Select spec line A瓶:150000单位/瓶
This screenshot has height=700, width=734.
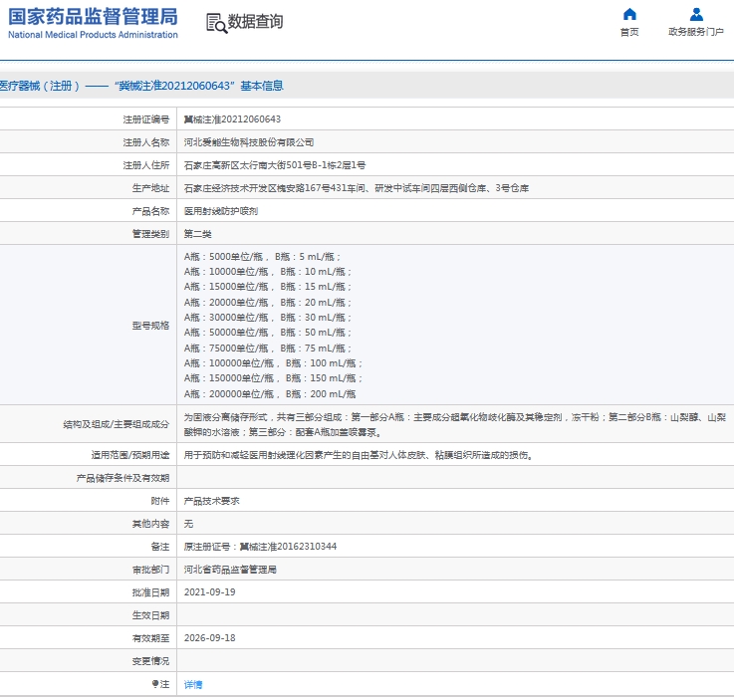(273, 378)
